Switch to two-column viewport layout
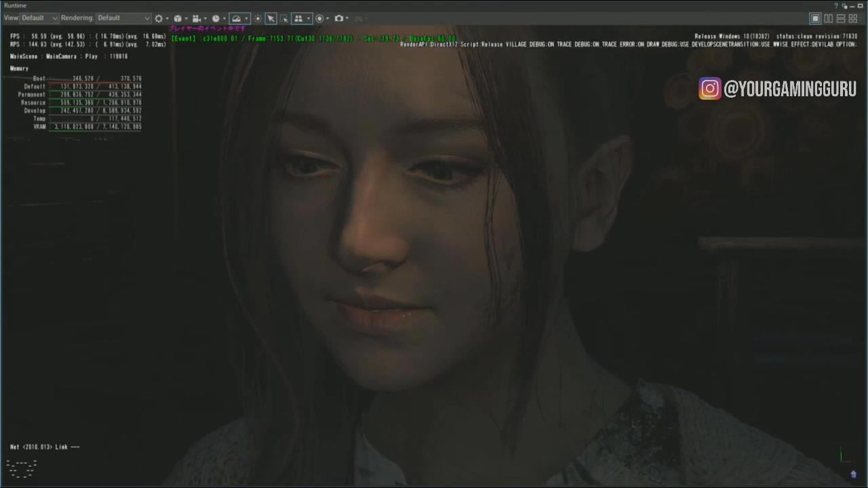Image resolution: width=868 pixels, height=488 pixels. point(828,19)
